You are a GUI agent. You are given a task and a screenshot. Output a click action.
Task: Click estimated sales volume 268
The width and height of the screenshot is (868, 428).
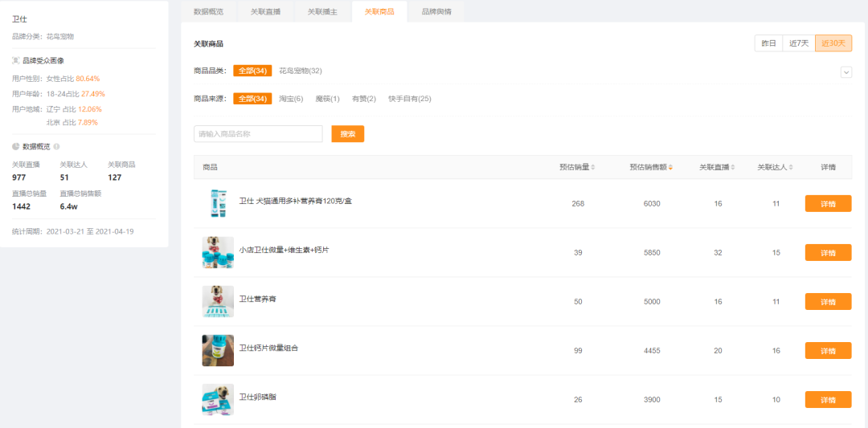click(x=578, y=204)
